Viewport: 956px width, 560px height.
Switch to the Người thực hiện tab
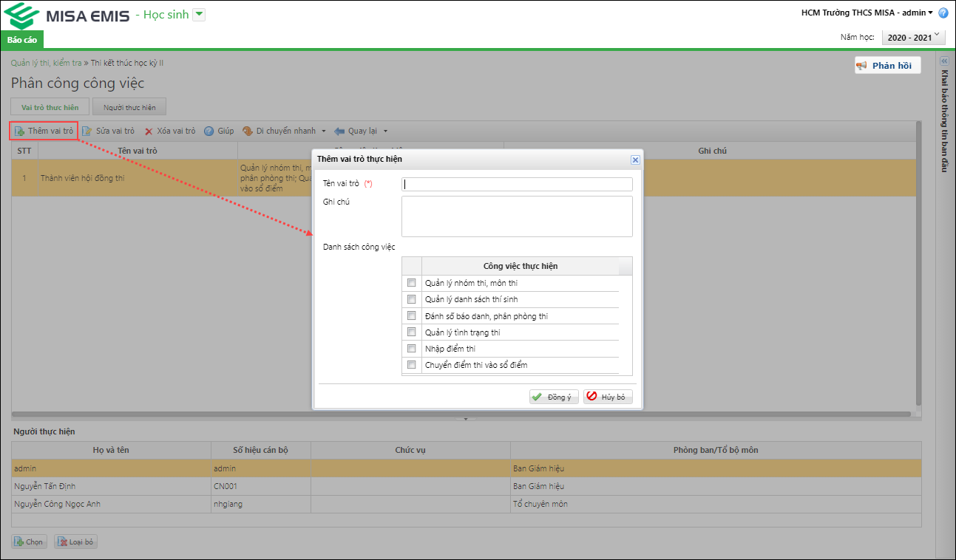click(129, 107)
